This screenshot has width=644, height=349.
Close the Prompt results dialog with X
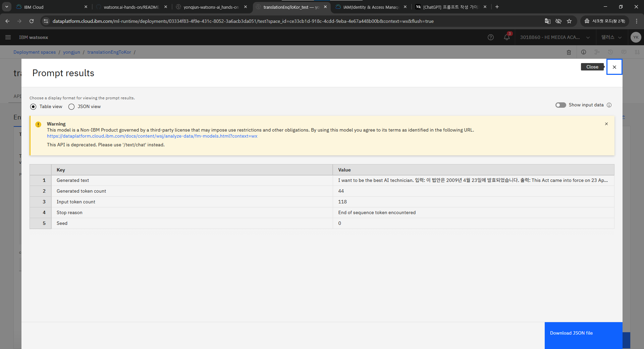(x=614, y=67)
